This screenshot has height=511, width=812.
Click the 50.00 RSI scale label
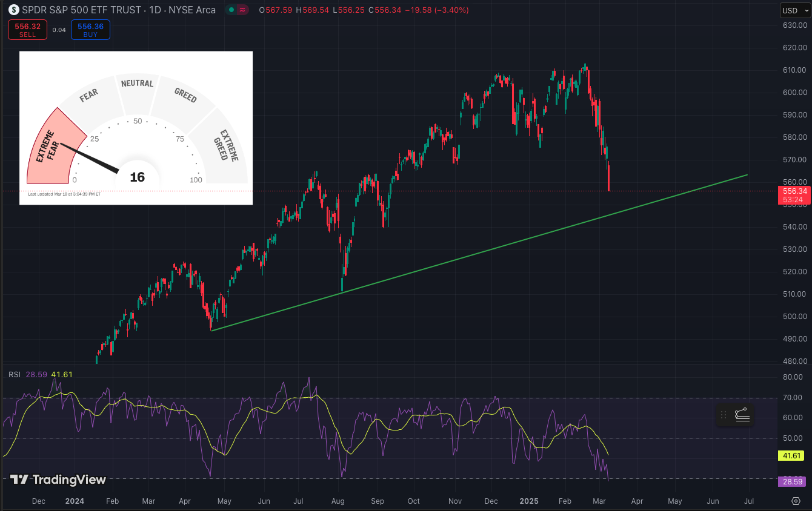tap(793, 438)
